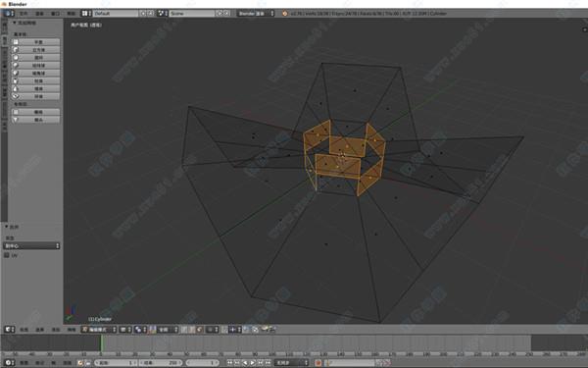The width and height of the screenshot is (588, 368).
Task: Play the animation forward
Action: (x=253, y=363)
